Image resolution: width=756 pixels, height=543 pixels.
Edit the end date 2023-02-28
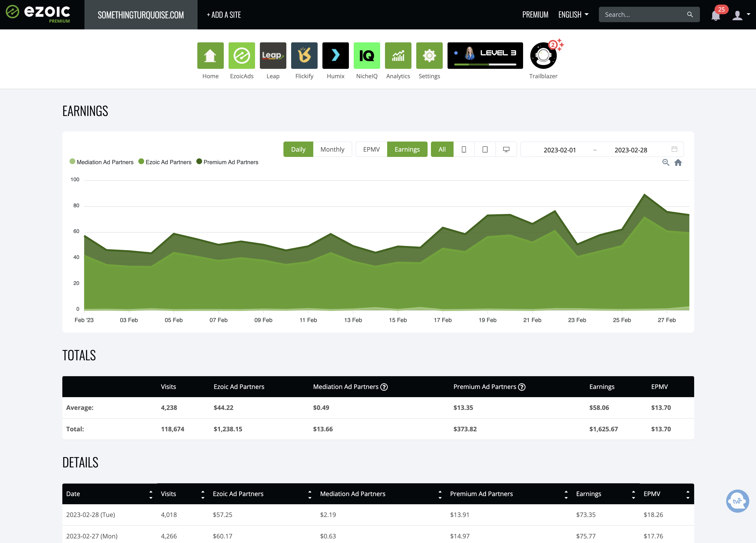click(631, 150)
